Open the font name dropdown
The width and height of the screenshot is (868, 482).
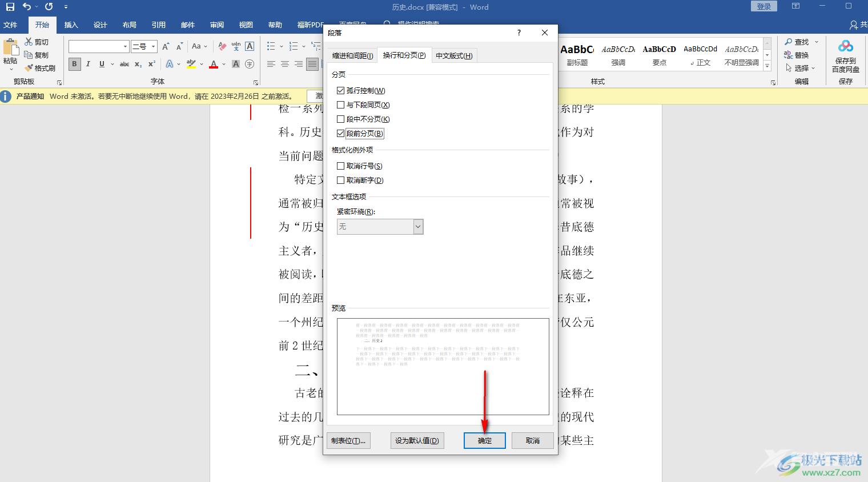pos(125,46)
